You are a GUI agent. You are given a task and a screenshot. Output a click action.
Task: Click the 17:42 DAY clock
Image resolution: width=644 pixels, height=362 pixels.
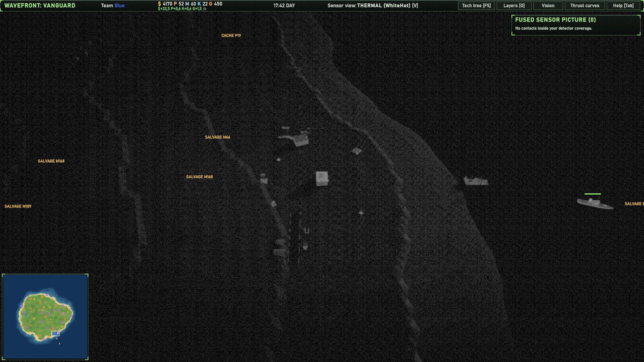point(284,6)
